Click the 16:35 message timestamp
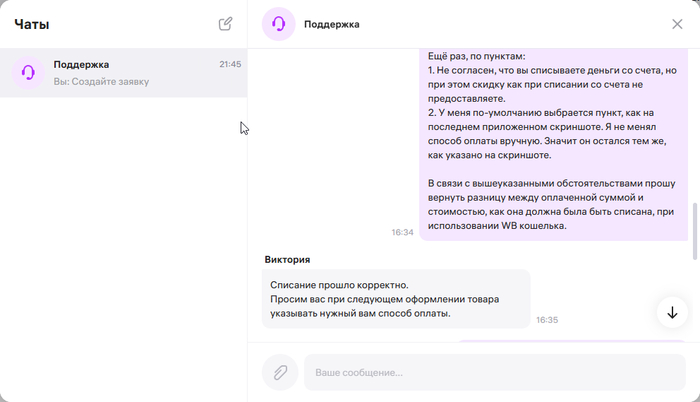 pos(547,320)
